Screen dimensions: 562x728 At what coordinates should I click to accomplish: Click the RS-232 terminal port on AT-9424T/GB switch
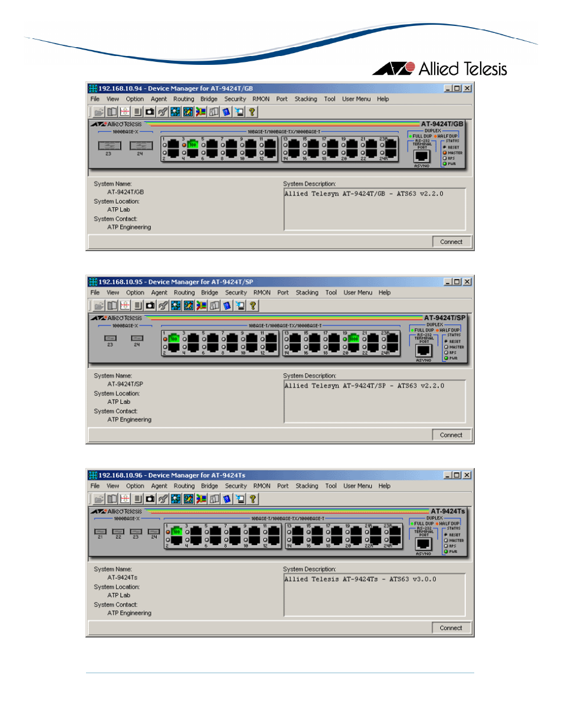point(421,156)
